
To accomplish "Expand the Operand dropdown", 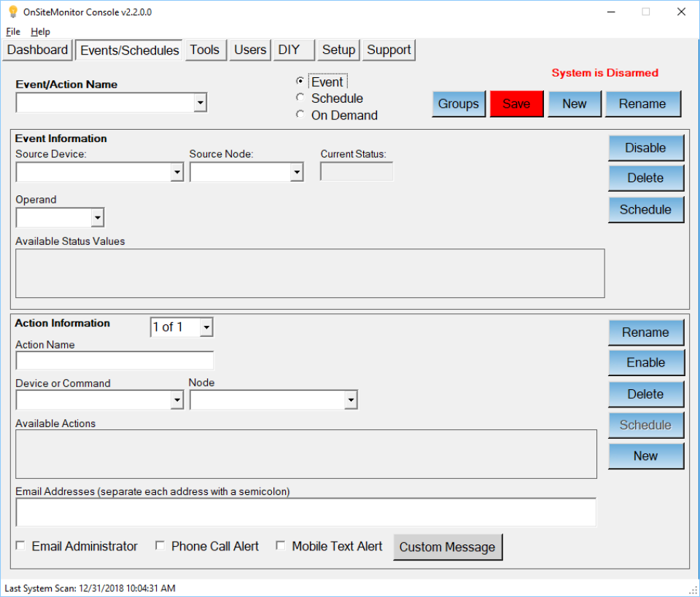I will pos(97,217).
